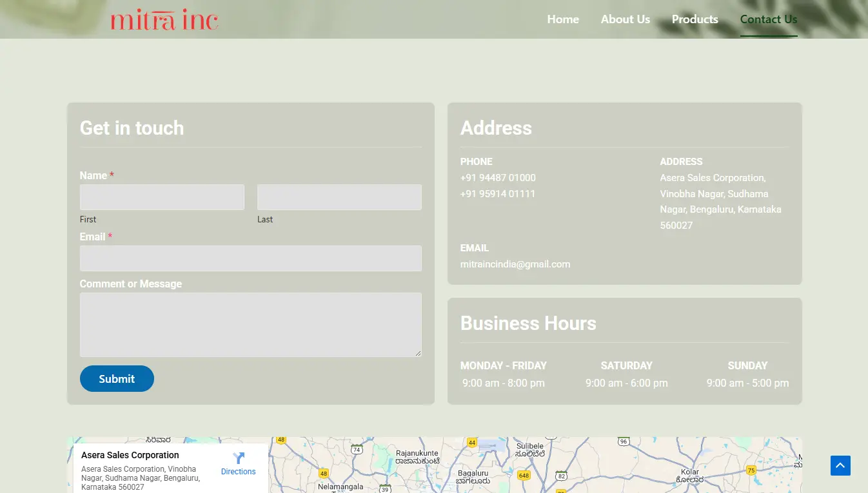Submit the Get in touch form
Image resolution: width=868 pixels, height=493 pixels.
click(117, 379)
